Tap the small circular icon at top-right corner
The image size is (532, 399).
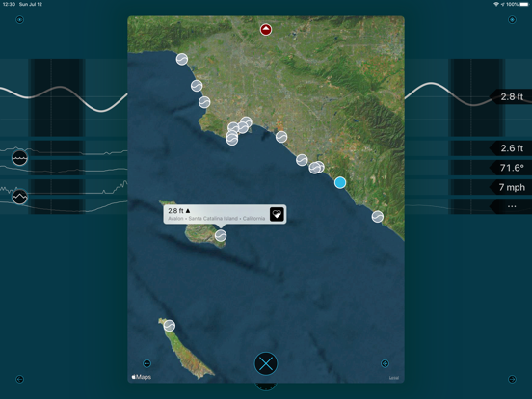tap(512, 19)
